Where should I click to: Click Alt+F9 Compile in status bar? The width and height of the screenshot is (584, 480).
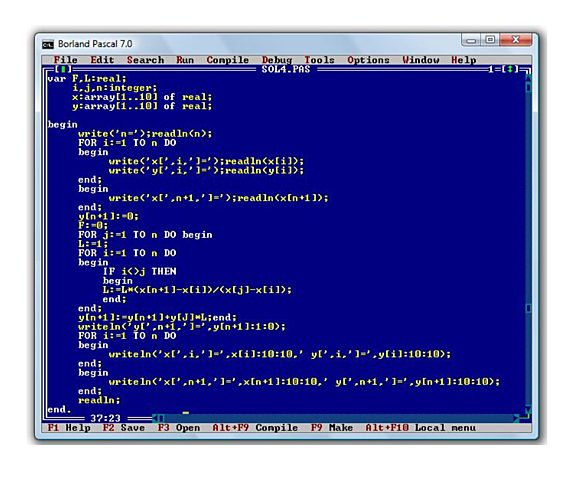[255, 427]
